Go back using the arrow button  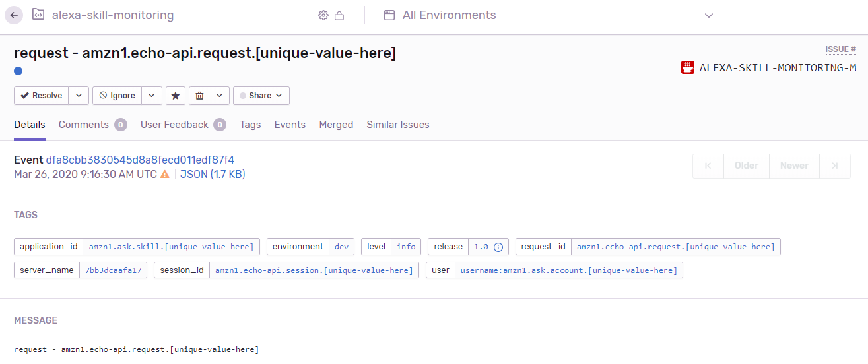(x=14, y=15)
